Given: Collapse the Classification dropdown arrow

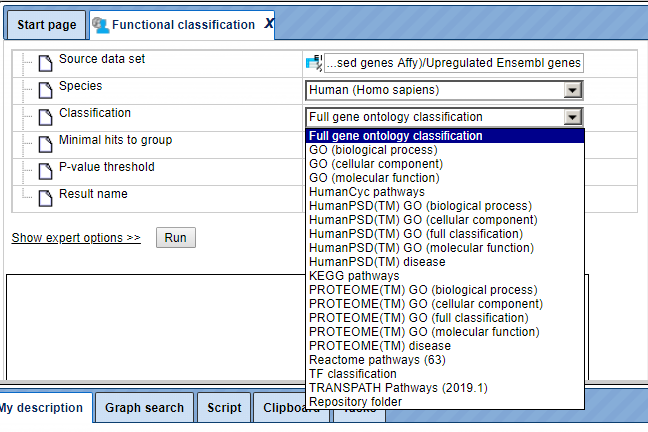Looking at the screenshot, I should pos(573,117).
